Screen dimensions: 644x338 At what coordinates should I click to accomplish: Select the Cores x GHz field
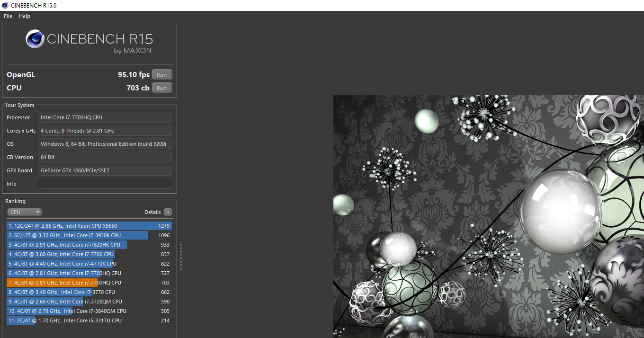(x=105, y=131)
